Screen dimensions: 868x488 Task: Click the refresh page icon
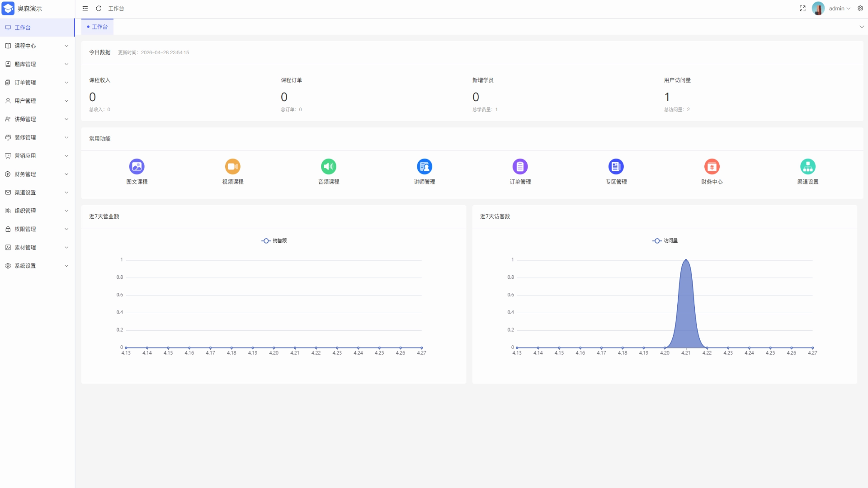click(x=99, y=9)
